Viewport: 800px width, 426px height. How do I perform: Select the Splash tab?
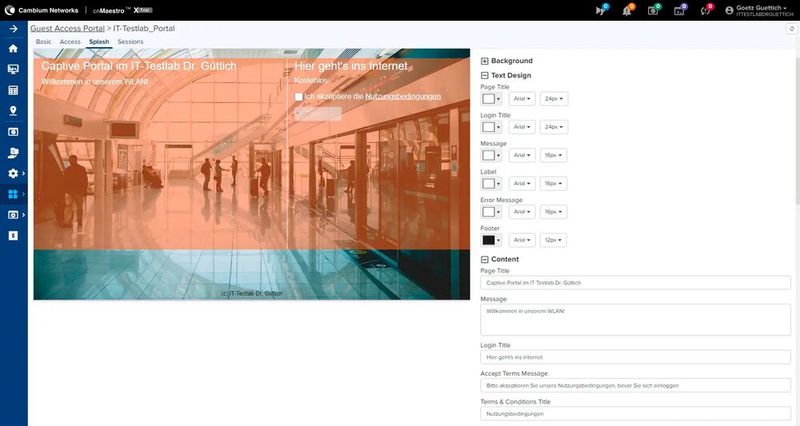tap(99, 42)
